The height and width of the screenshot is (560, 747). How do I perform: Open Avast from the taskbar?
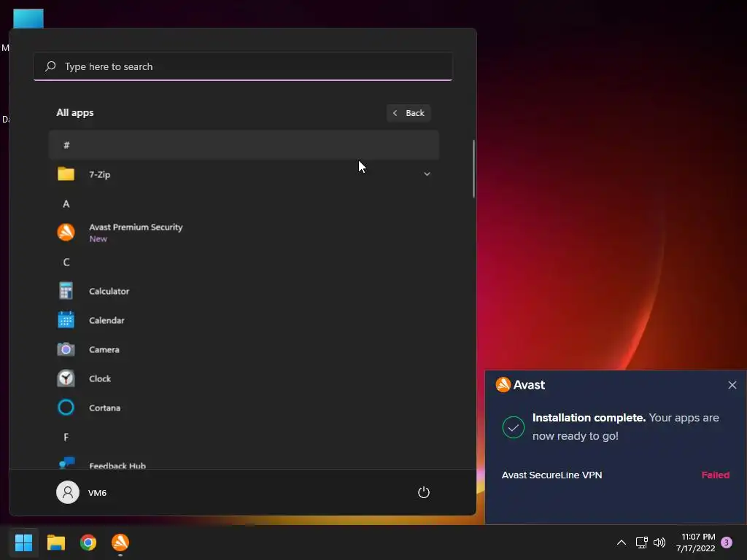pyautogui.click(x=120, y=542)
